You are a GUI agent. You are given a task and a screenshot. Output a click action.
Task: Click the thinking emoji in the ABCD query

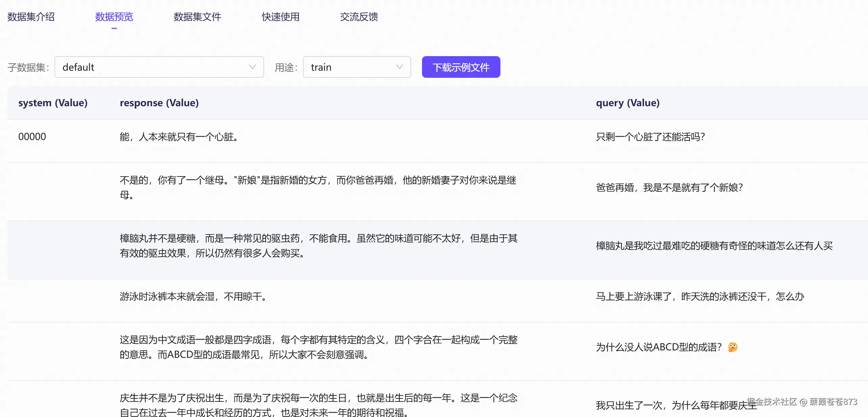point(732,347)
